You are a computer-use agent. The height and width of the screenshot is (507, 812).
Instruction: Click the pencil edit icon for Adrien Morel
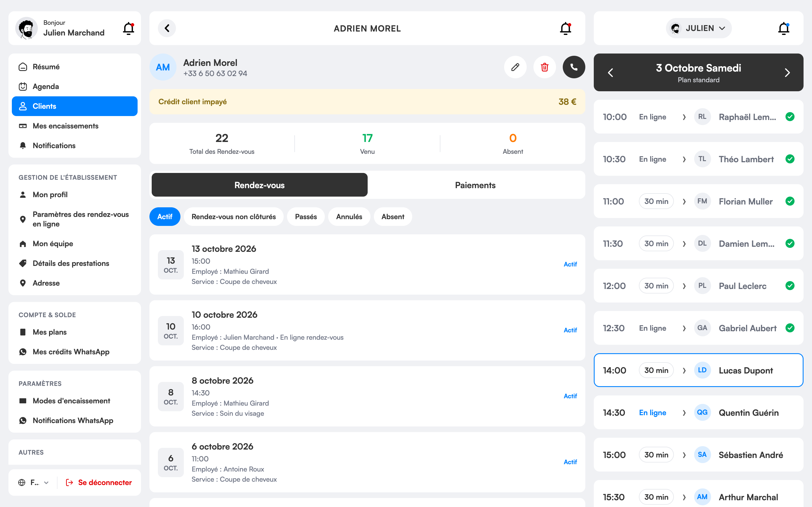(x=515, y=67)
